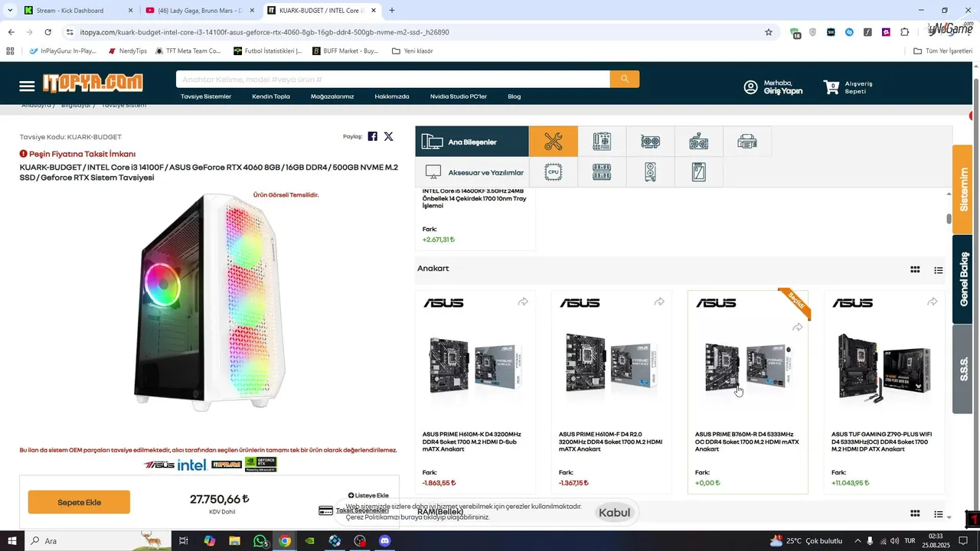Open the Aksesuar ve Yazılımlar tab

(x=472, y=172)
